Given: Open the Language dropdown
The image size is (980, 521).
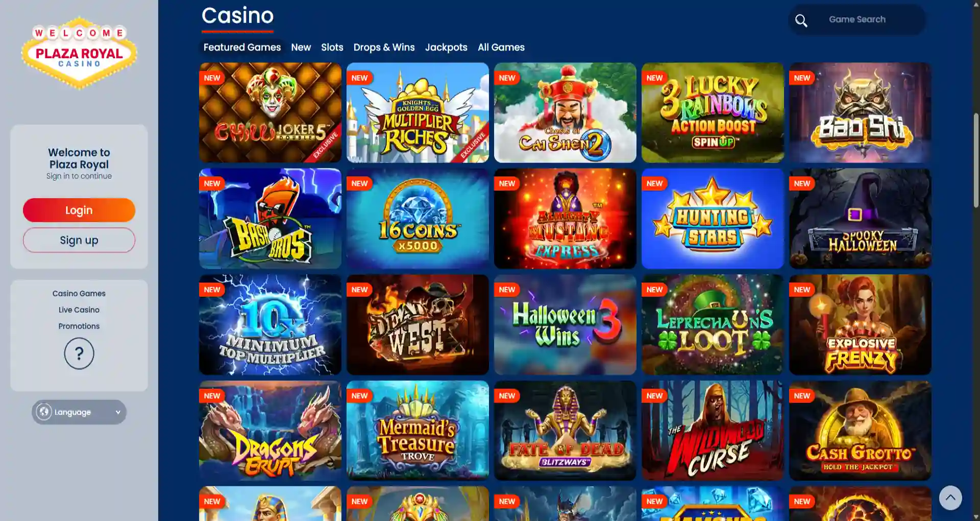Looking at the screenshot, I should pyautogui.click(x=79, y=412).
